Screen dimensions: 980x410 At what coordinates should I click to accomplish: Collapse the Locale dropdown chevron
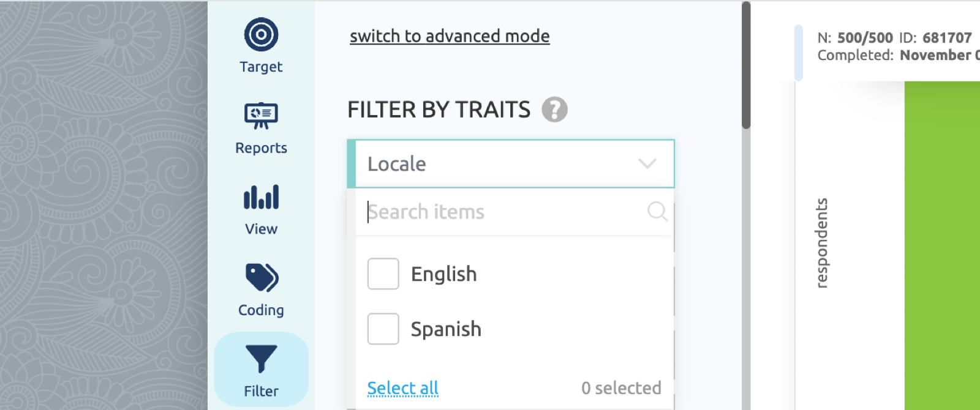647,163
